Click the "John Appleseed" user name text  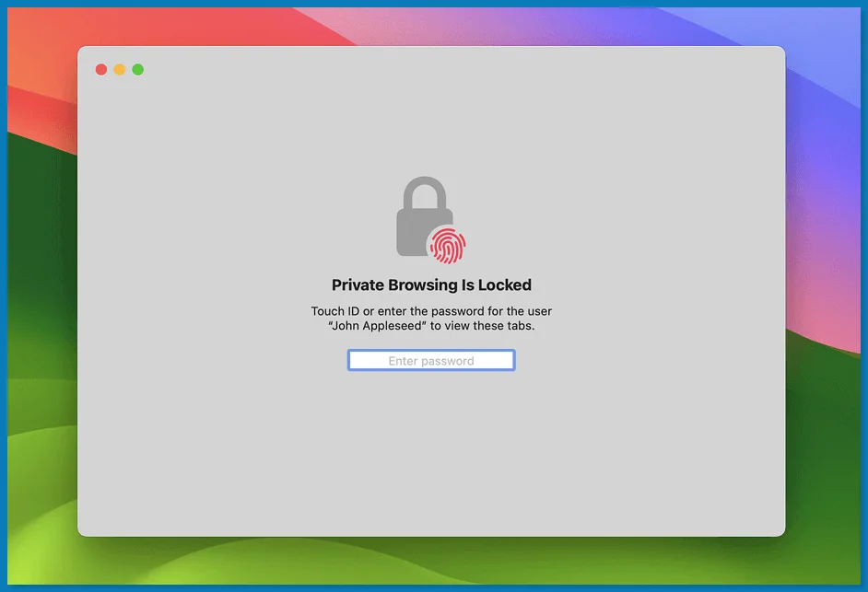point(377,326)
